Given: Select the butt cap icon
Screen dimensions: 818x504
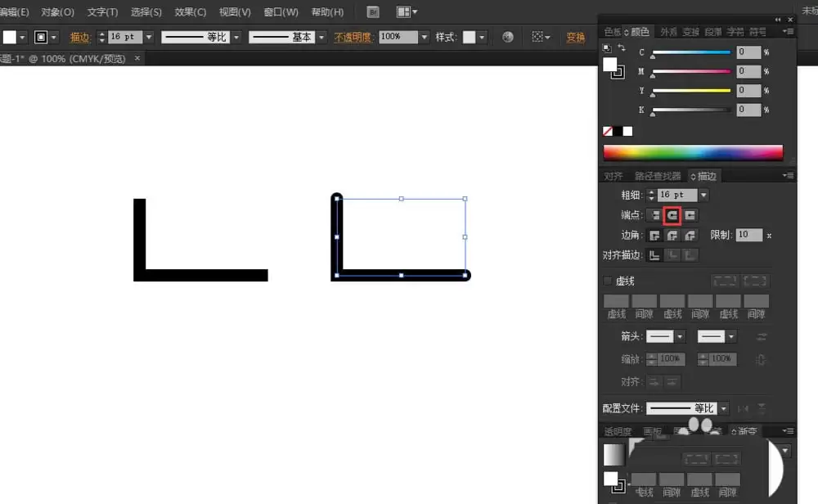Looking at the screenshot, I should point(654,215).
